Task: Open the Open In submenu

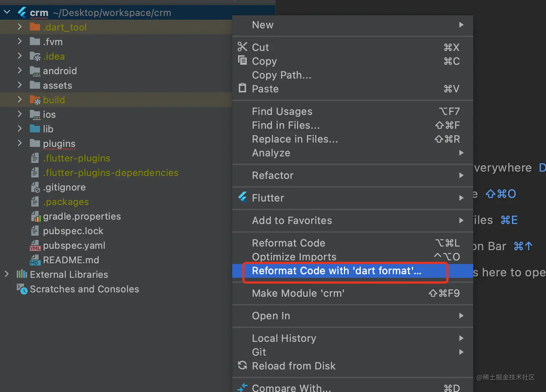Action: (352, 316)
